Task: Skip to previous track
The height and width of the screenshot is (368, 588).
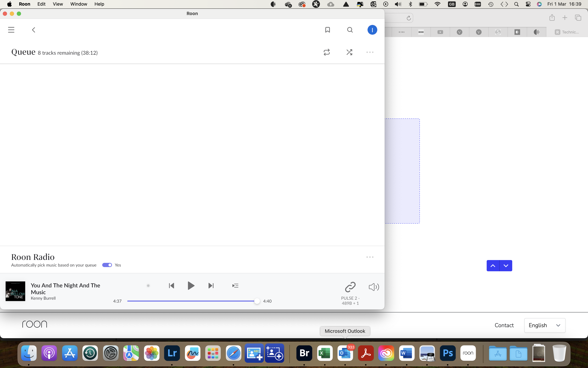Action: (171, 286)
